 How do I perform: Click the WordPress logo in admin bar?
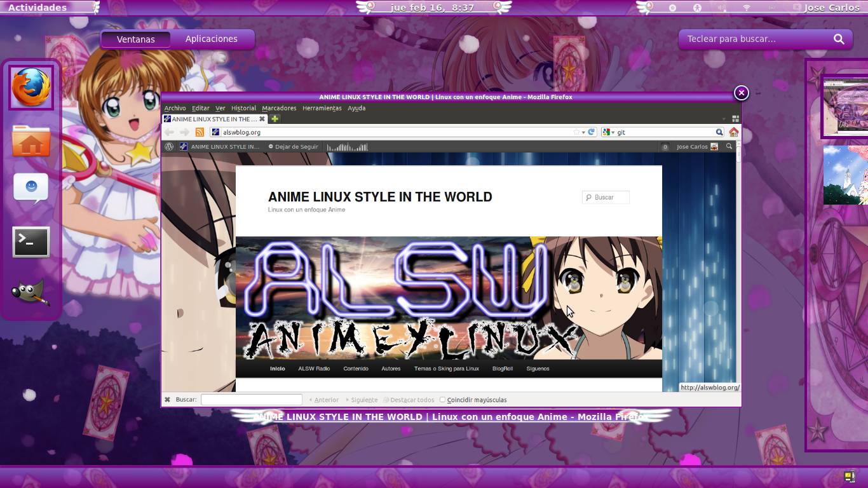[169, 147]
